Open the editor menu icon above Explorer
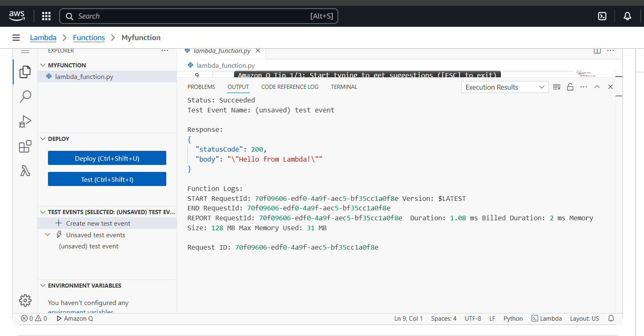644x336 pixels. click(x=25, y=51)
